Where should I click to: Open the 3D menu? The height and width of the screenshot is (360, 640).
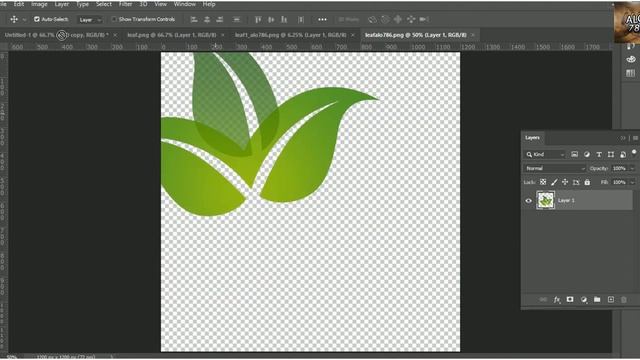tap(143, 4)
